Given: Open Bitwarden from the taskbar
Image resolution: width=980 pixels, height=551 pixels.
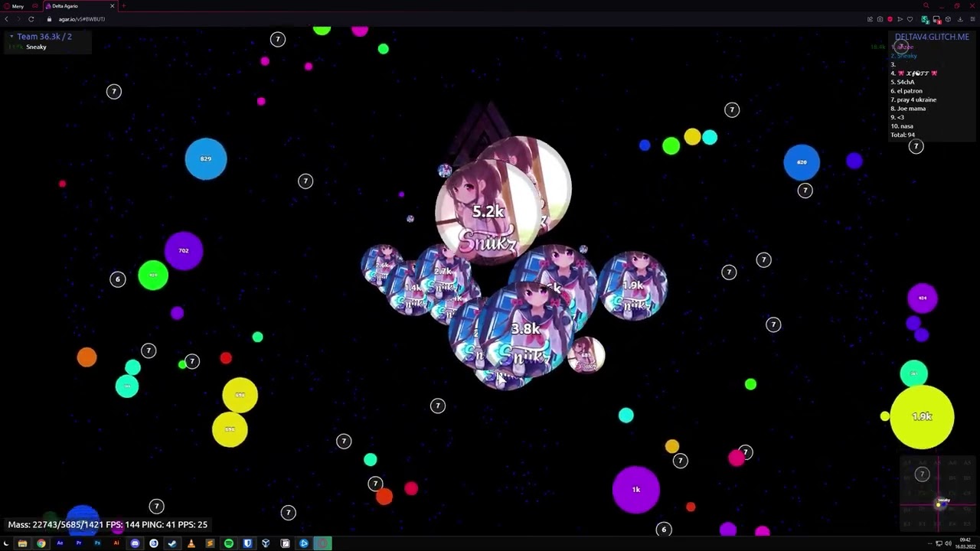Looking at the screenshot, I should [x=247, y=543].
